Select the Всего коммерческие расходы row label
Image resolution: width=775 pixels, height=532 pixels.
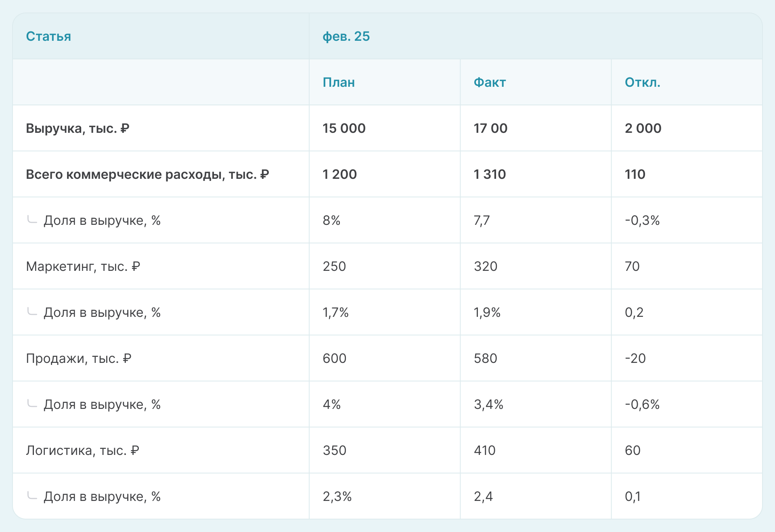tap(147, 174)
